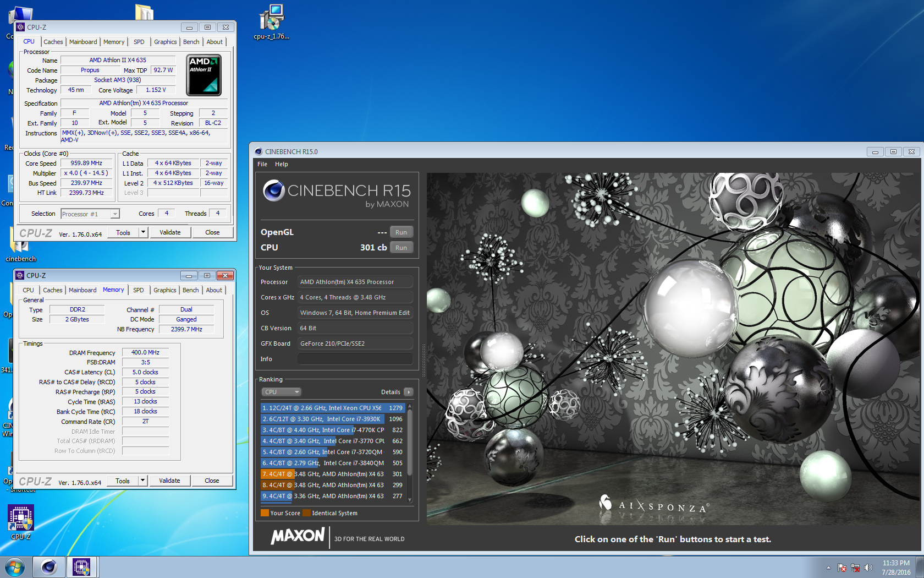Open the cpu-z_1.76 installer desktop icon

click(271, 22)
